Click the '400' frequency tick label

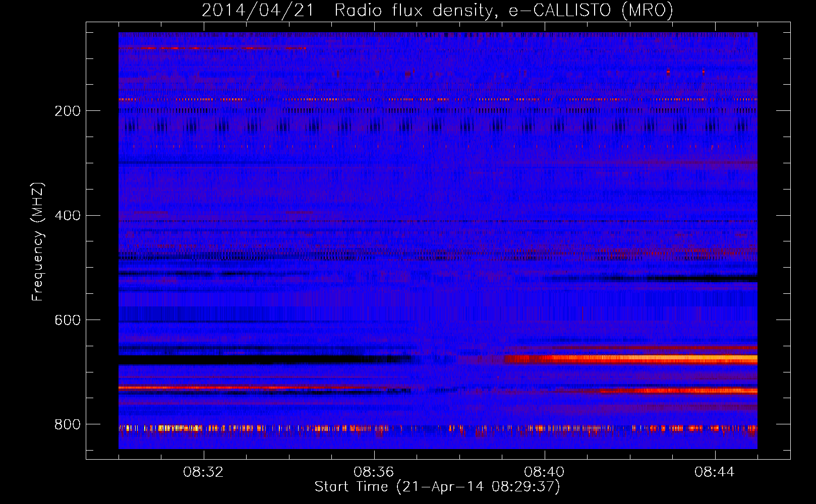[x=68, y=216]
